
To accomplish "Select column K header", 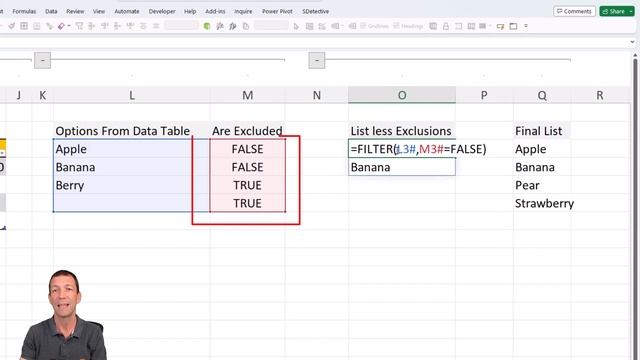I will click(x=42, y=95).
